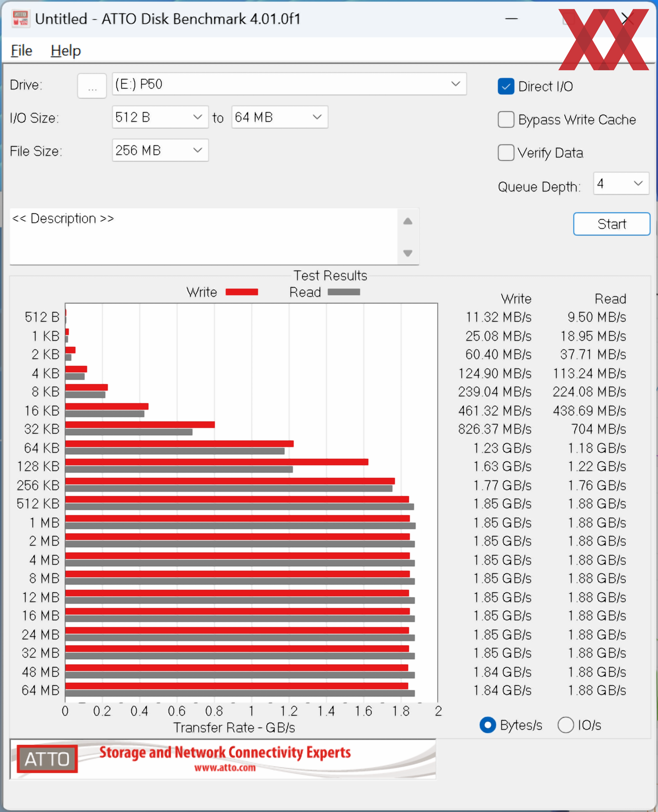Select the IO/s radio button
Screen dimensions: 658x812
(565, 725)
